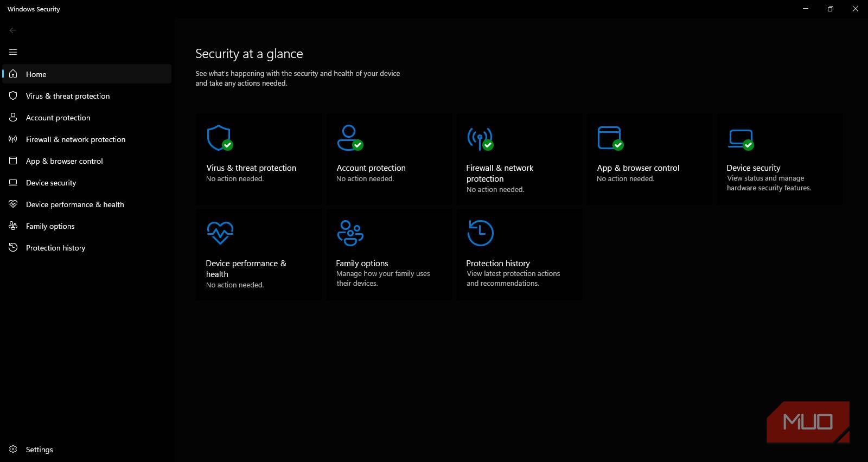Click the laptop icon beside Device security in sidebar
The width and height of the screenshot is (868, 462).
13,182
